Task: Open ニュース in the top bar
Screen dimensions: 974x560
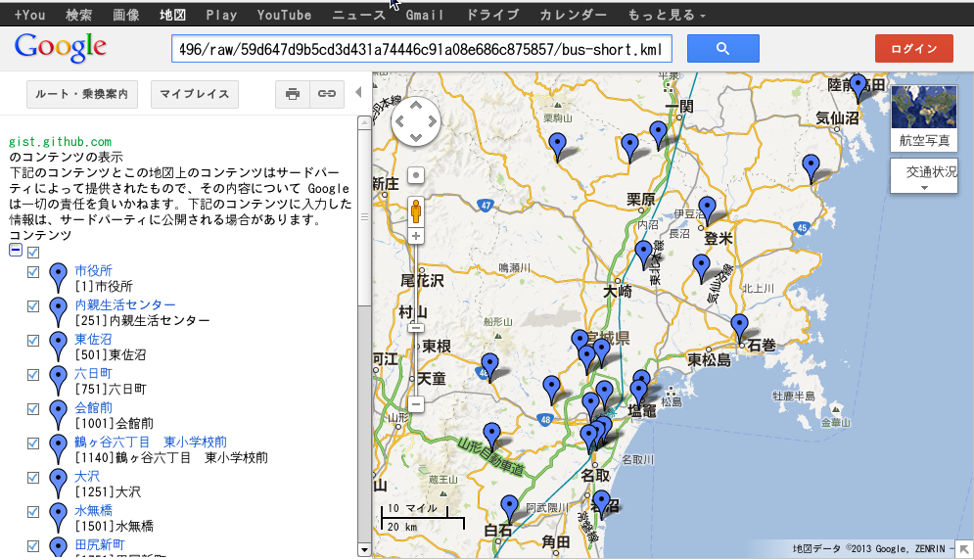Action: (359, 15)
